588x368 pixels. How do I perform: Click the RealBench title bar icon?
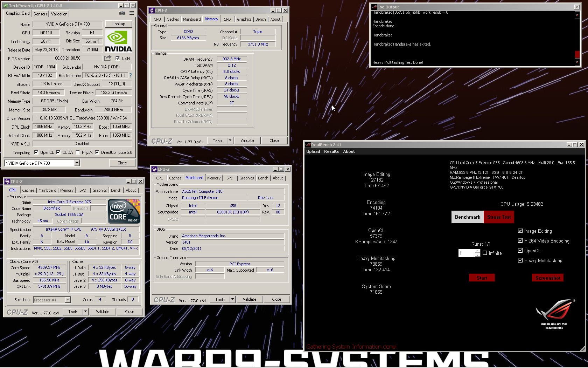308,145
